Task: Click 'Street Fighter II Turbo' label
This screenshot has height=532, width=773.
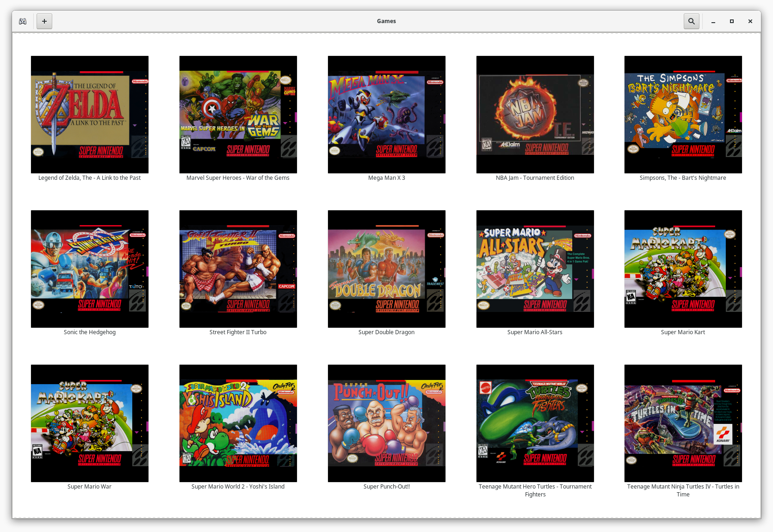Action: tap(238, 332)
